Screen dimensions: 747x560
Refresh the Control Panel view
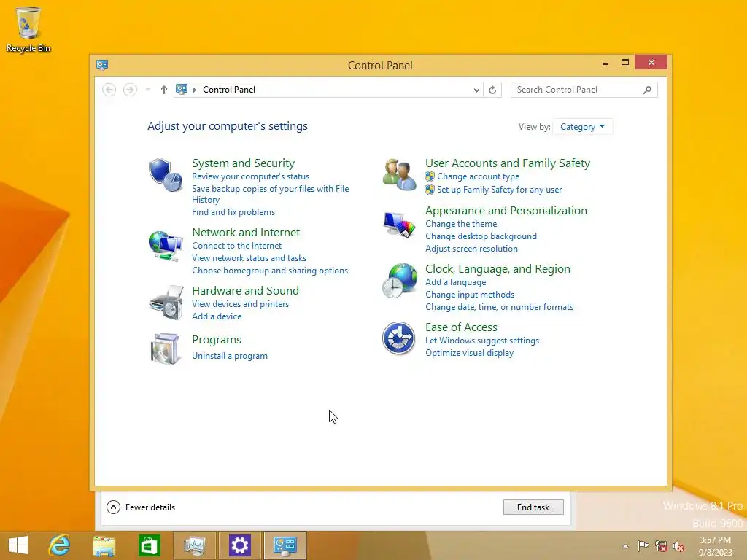[492, 90]
